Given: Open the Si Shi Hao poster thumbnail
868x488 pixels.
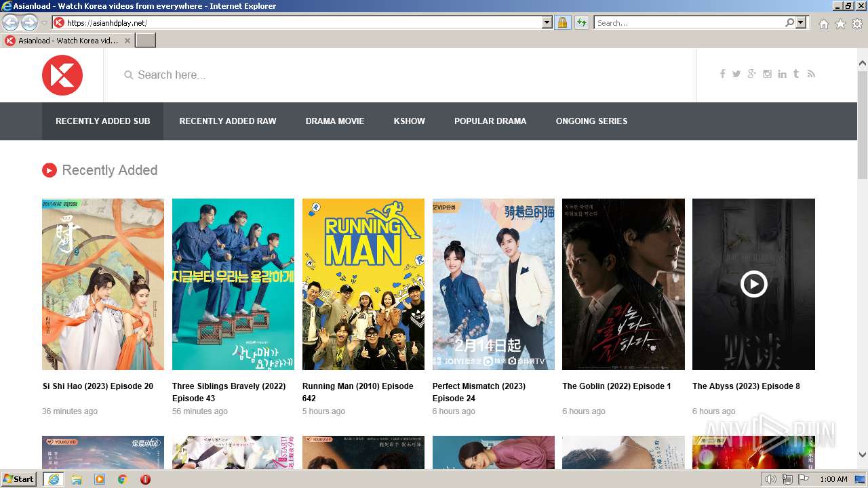Looking at the screenshot, I should [103, 284].
